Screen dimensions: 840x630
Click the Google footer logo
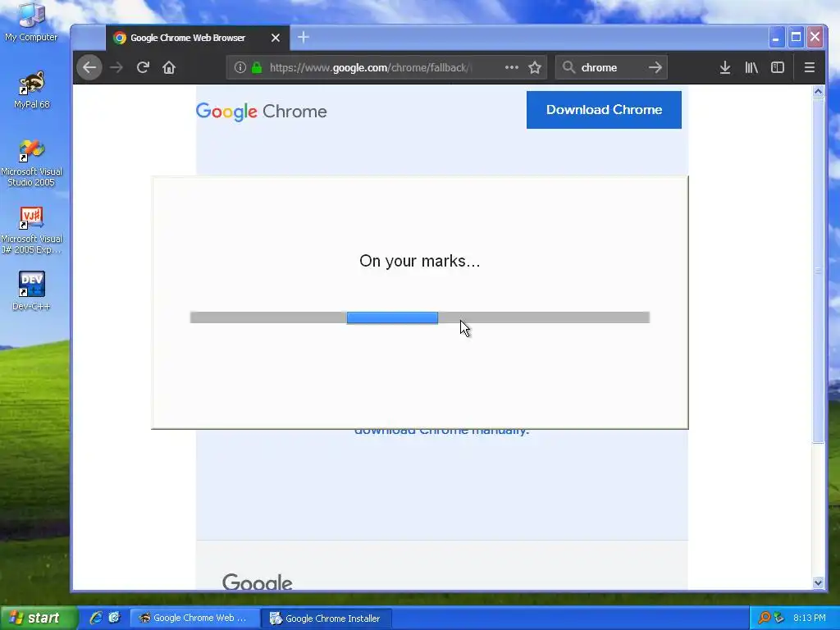pos(257,582)
